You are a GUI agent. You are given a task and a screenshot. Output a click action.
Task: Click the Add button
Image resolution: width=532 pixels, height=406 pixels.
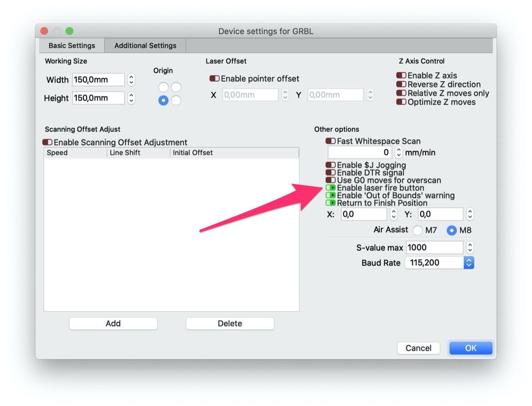tap(113, 323)
